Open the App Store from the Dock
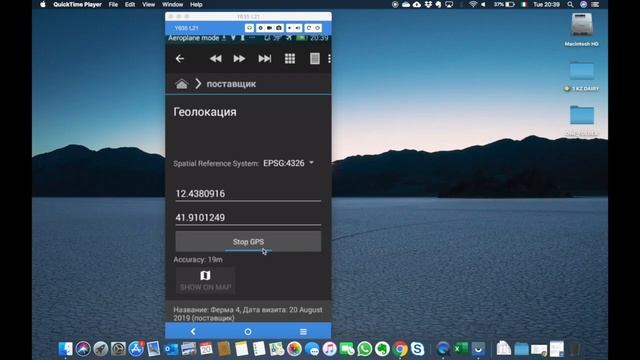Screen dimensions: 640x360 click(136, 349)
